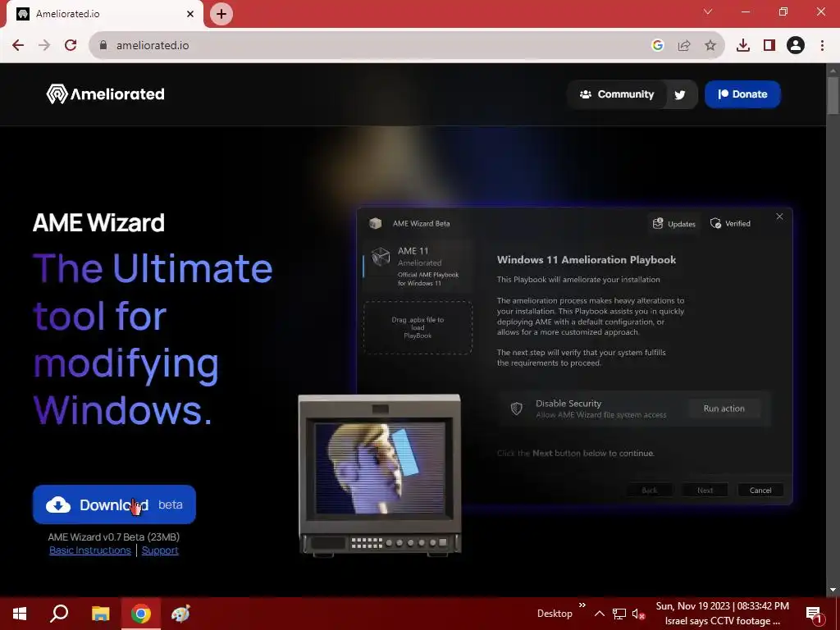
Task: Toggle the Chrome side panel
Action: tap(769, 46)
